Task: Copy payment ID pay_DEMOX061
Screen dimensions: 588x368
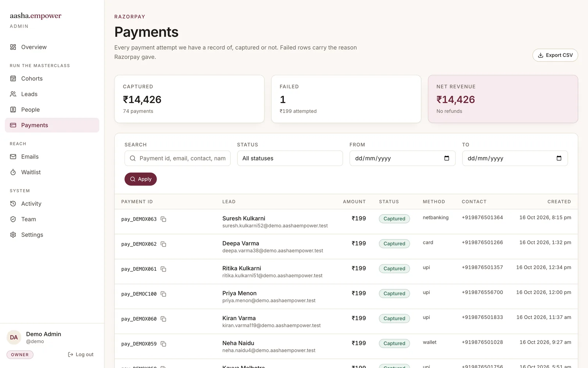Action: tap(164, 269)
